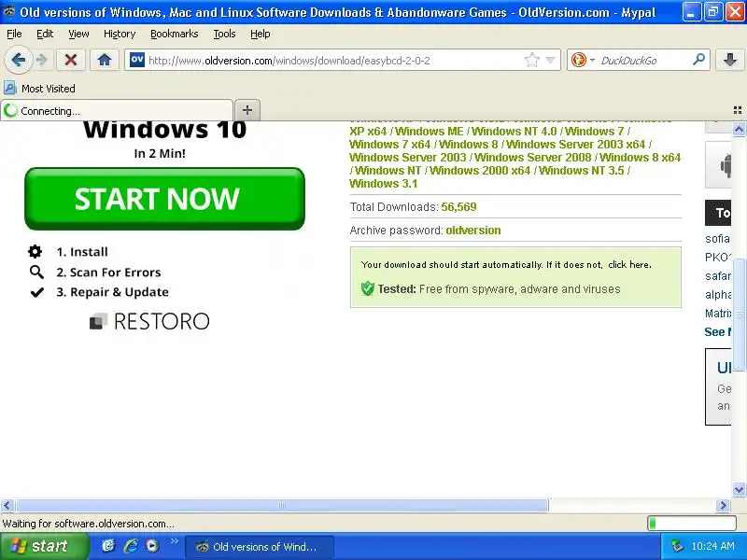This screenshot has width=747, height=560.
Task: Expand the quick launch chevron
Action: (x=174, y=541)
